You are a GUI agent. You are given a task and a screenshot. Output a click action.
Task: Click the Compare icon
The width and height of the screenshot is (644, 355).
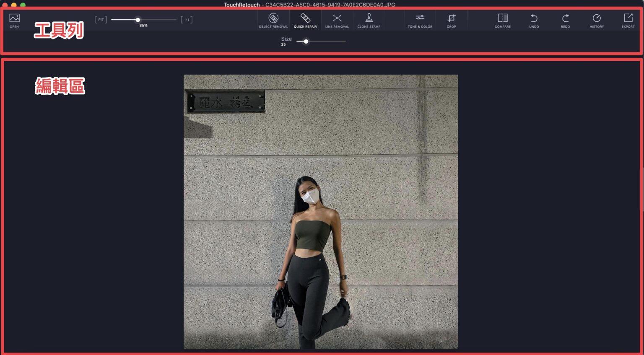coord(502,20)
